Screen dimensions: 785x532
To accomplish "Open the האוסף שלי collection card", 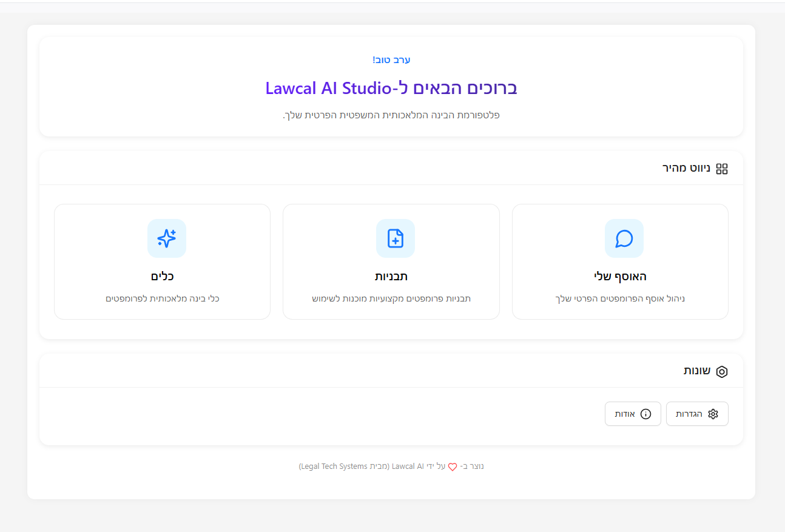I will tap(619, 261).
